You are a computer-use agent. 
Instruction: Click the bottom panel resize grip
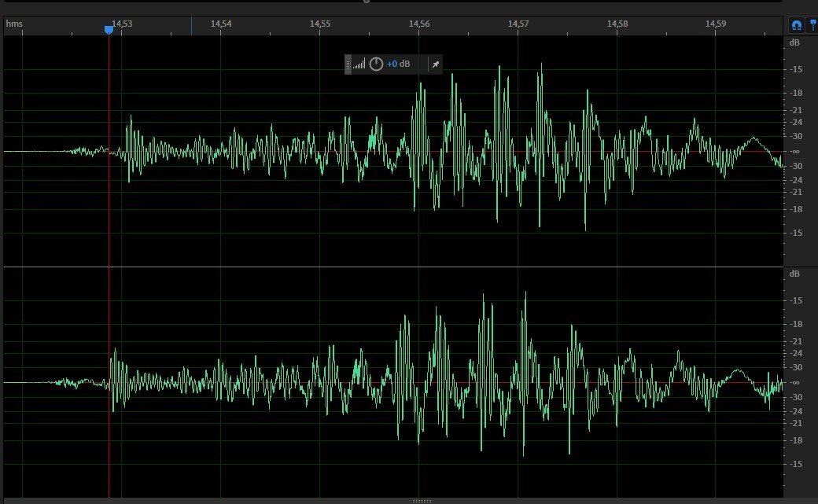pos(422,501)
